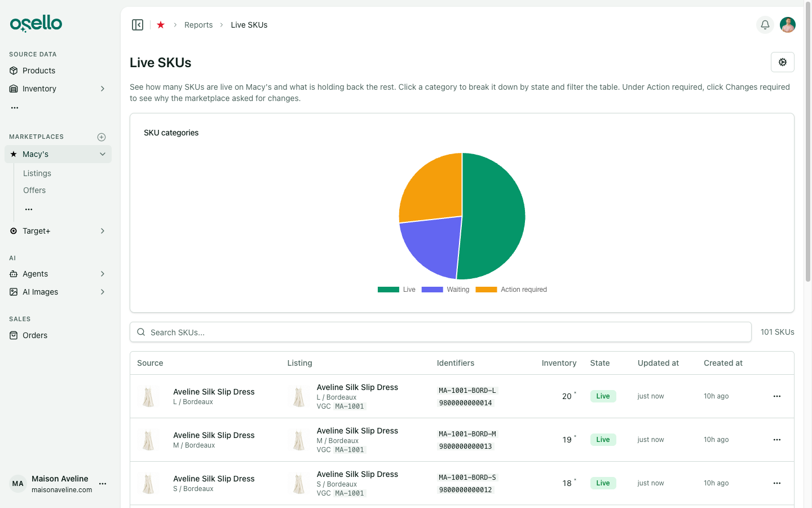Click the search magnifier icon

point(141,332)
